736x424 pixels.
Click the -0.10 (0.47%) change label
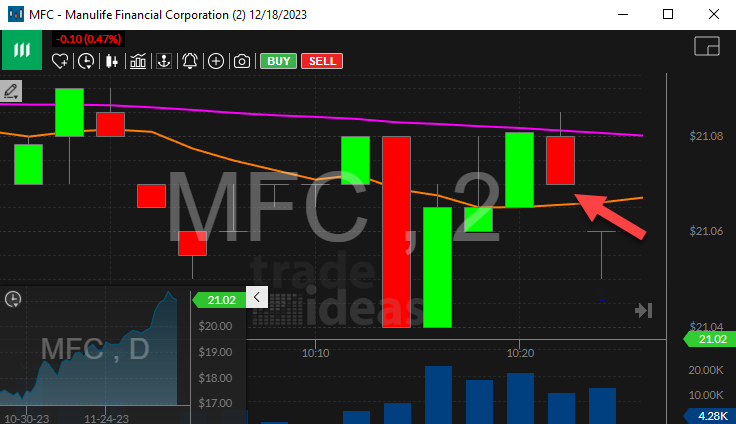(x=88, y=39)
